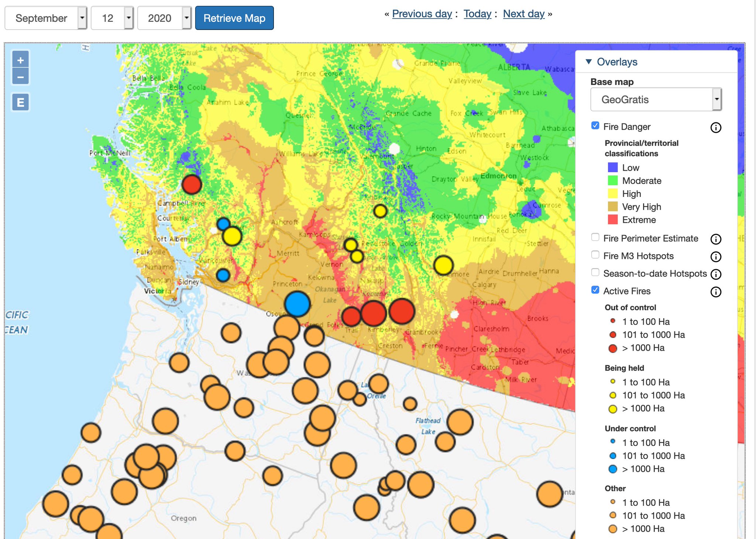Viewport: 756px width, 539px height.
Task: Open Fire Danger info icon
Action: click(x=716, y=127)
